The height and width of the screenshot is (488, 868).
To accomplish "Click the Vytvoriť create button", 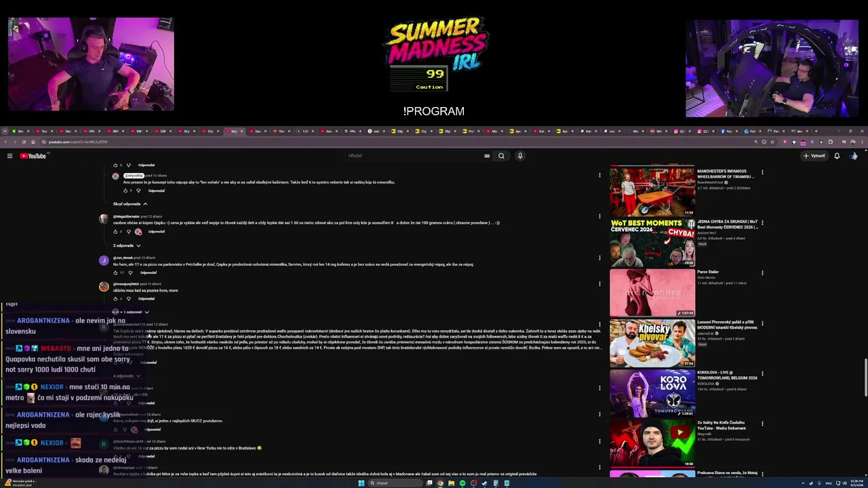I will pyautogui.click(x=814, y=156).
